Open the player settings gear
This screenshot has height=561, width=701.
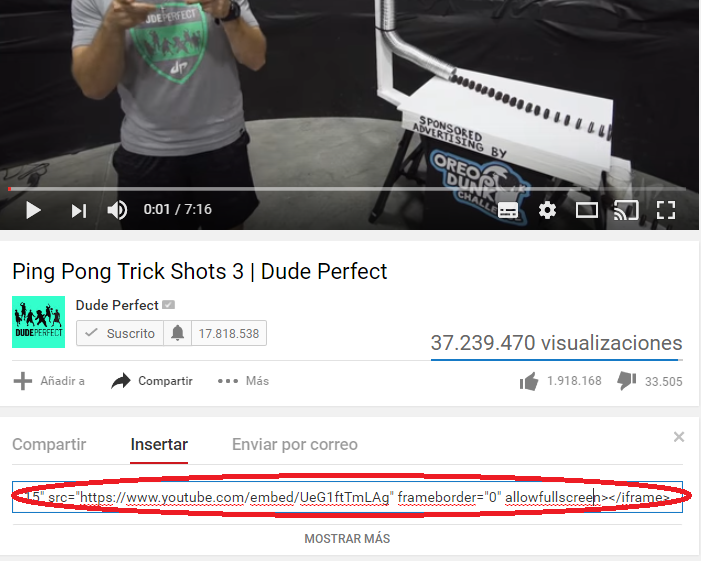547,210
